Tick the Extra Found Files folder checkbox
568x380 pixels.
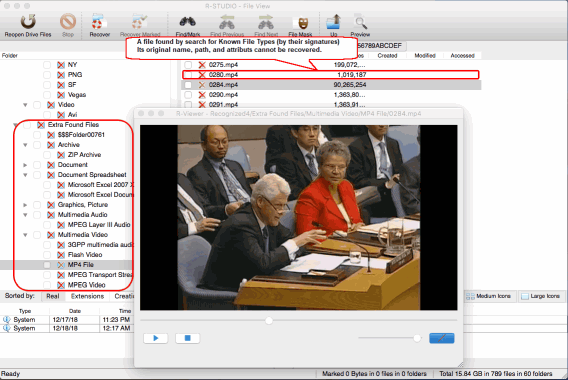click(27, 125)
